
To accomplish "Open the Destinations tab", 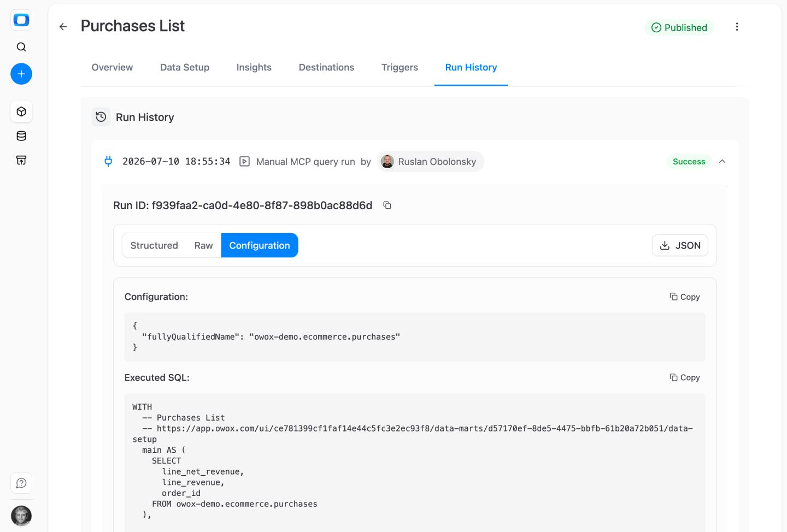I will pyautogui.click(x=326, y=67).
